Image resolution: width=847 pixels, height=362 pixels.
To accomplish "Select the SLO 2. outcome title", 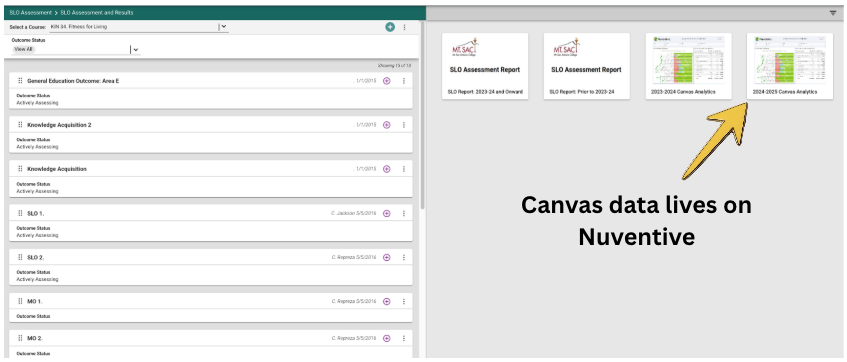I will coord(36,258).
